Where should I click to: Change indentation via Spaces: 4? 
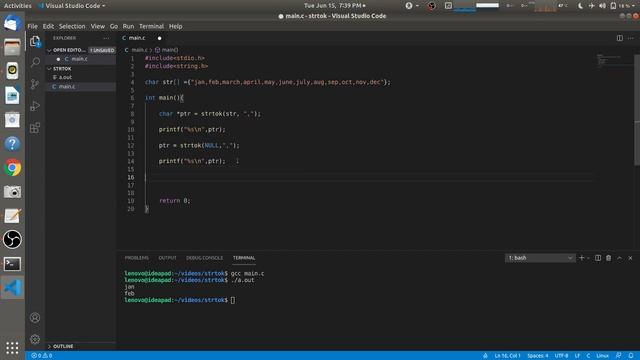tap(538, 356)
